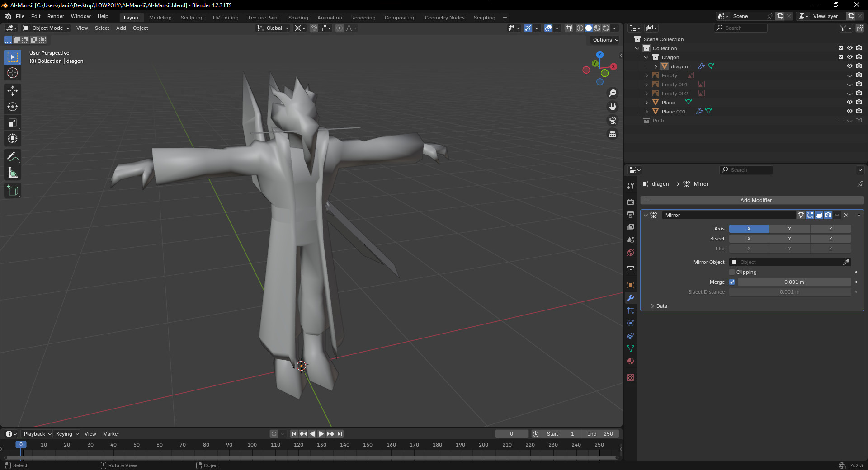The image size is (868, 470).
Task: Open the Material properties tab
Action: pos(631,361)
